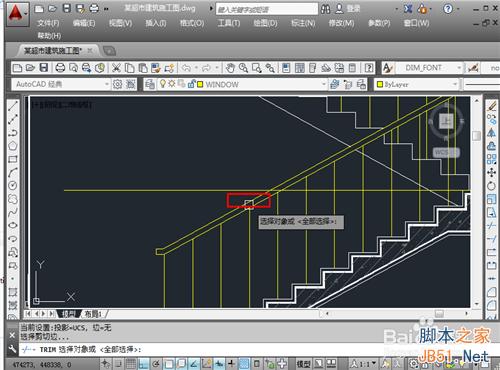
Task: Activate the Pan hand tool
Action: [x=230, y=68]
